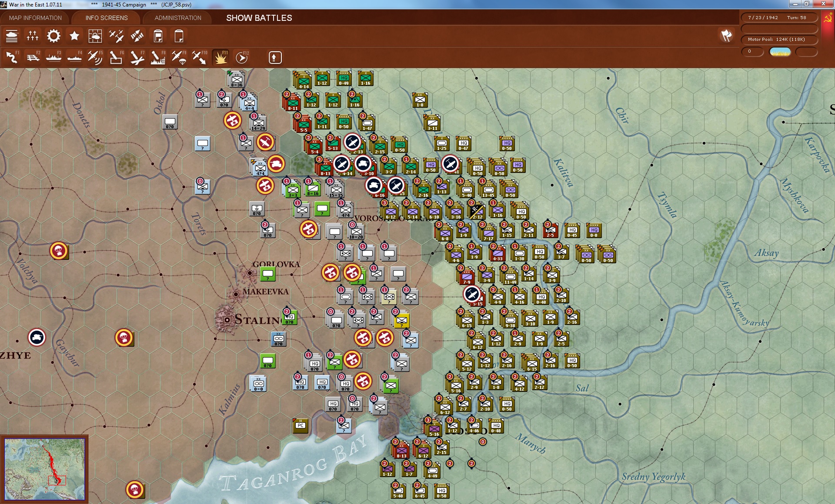This screenshot has height=504, width=835.
Task: Select the 5-48 unit counter
Action: (398, 491)
